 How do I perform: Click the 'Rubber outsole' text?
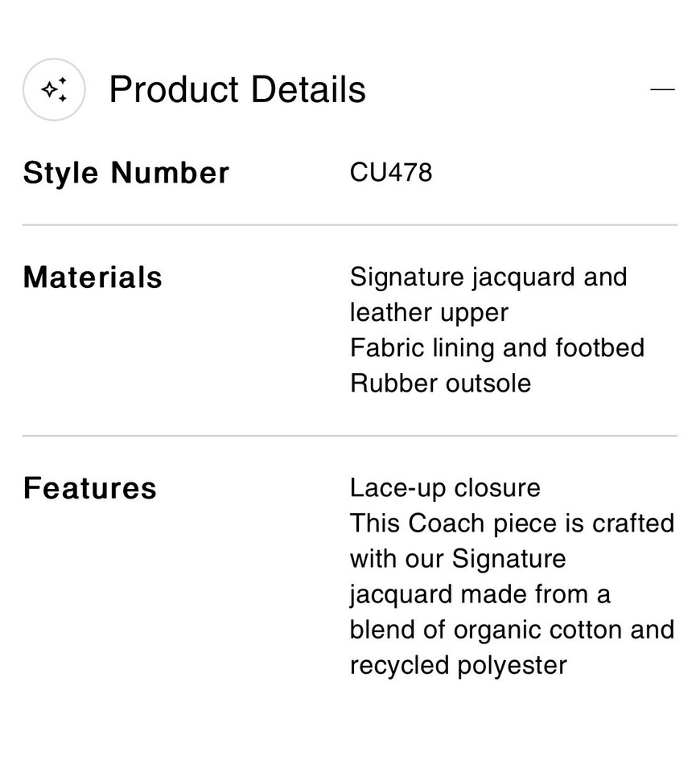click(440, 384)
